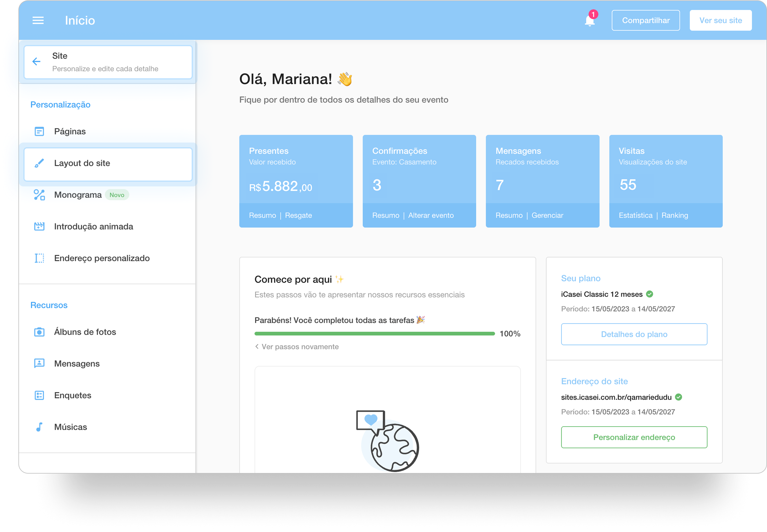767x532 pixels.
Task: Open the Enquetes section
Action: (73, 395)
